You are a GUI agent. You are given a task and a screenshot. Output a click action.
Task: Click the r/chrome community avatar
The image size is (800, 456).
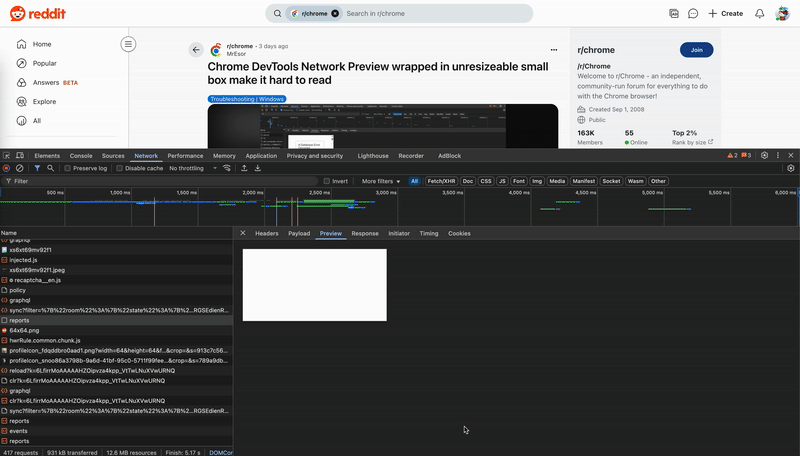click(216, 50)
